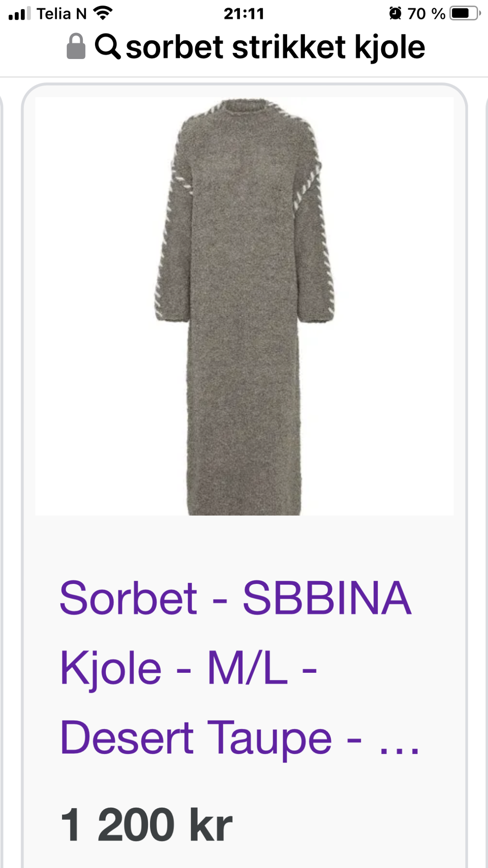Tap the 21:11 clock in status bar

tap(244, 14)
